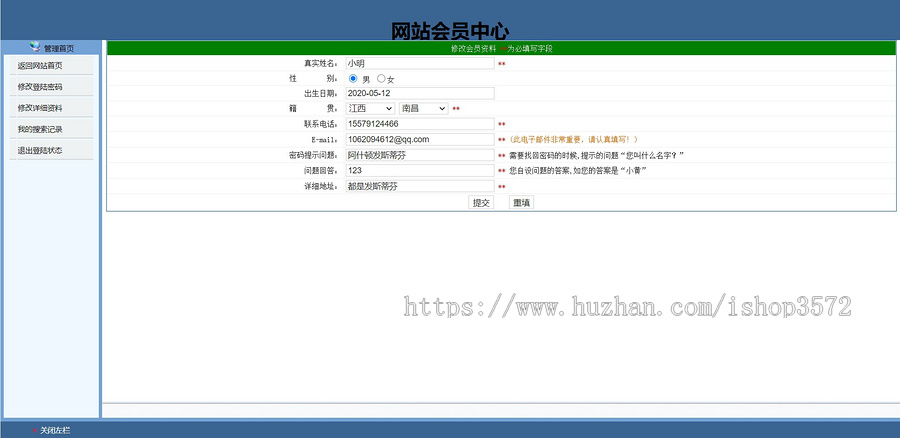Click the 联系电话 label
The height and width of the screenshot is (438, 900).
321,124
